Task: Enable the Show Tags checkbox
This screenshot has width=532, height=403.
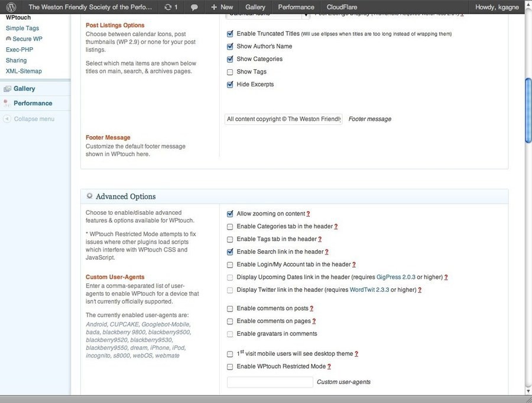Action: click(230, 72)
